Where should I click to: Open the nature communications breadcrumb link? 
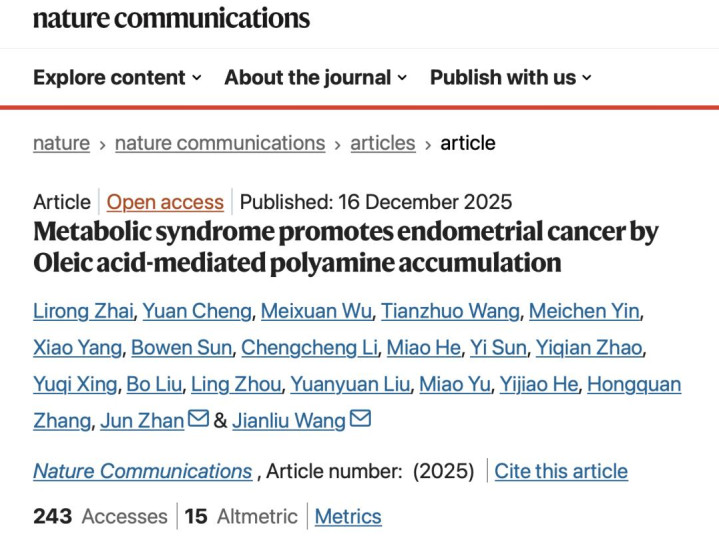[220, 143]
